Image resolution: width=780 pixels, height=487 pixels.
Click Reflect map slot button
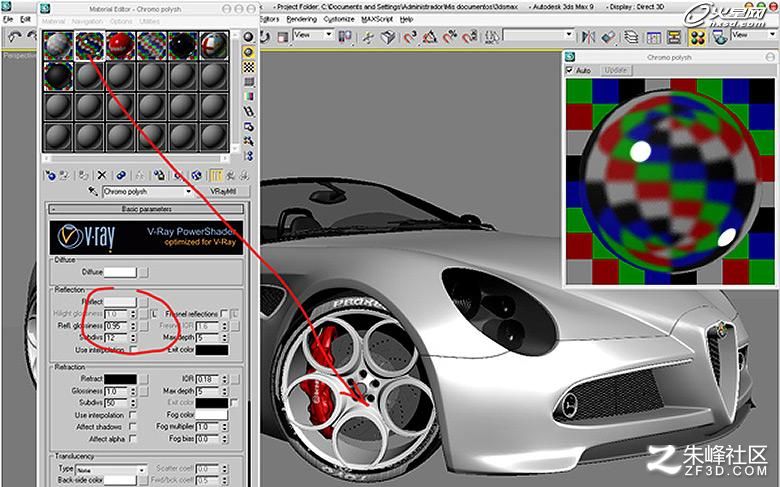pos(143,301)
